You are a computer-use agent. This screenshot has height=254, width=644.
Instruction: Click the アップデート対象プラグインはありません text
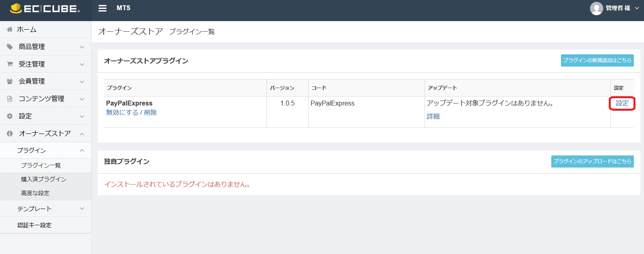click(490, 103)
